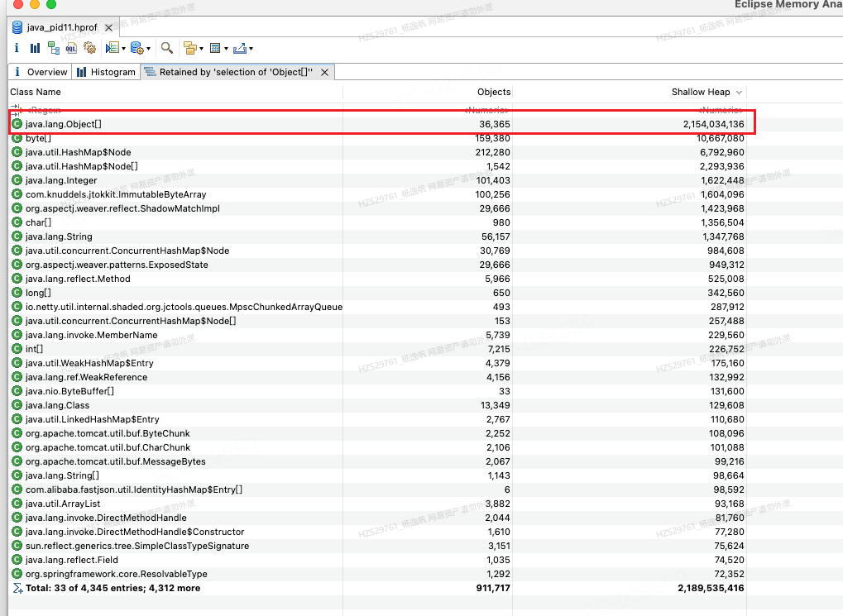Sort by the Shallow Heap column header

pos(629,92)
